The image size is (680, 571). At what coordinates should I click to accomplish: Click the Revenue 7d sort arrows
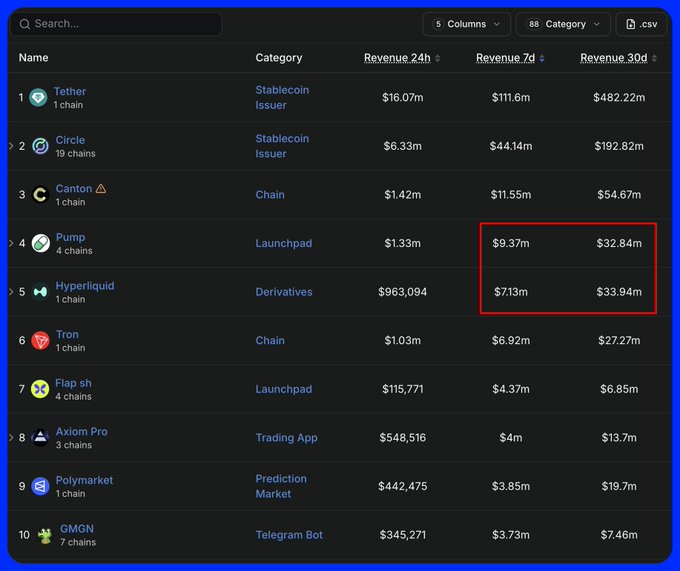coord(542,58)
